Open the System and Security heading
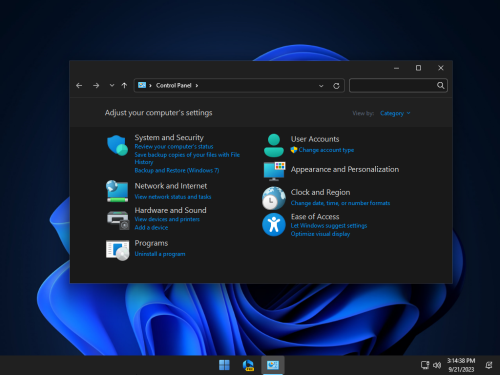500x375 pixels. point(169,138)
